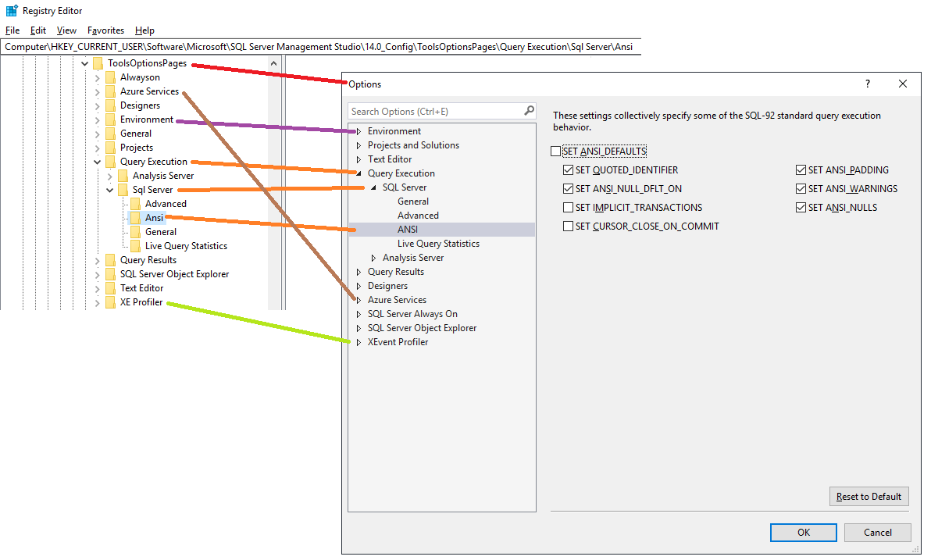Image resolution: width=931 pixels, height=560 pixels.
Task: Click the OK button
Action: click(x=804, y=533)
